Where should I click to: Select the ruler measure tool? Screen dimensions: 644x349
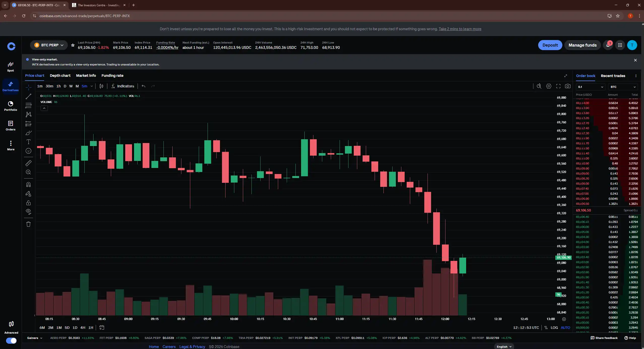(x=28, y=163)
